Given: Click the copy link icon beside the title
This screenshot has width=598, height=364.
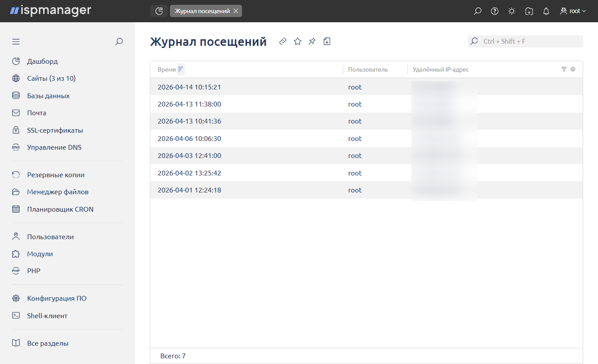Looking at the screenshot, I should tap(283, 41).
